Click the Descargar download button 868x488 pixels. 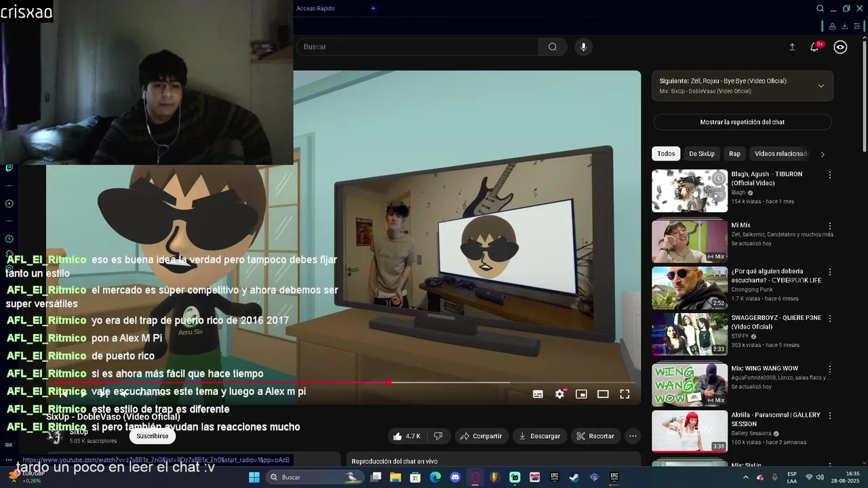[x=540, y=436]
